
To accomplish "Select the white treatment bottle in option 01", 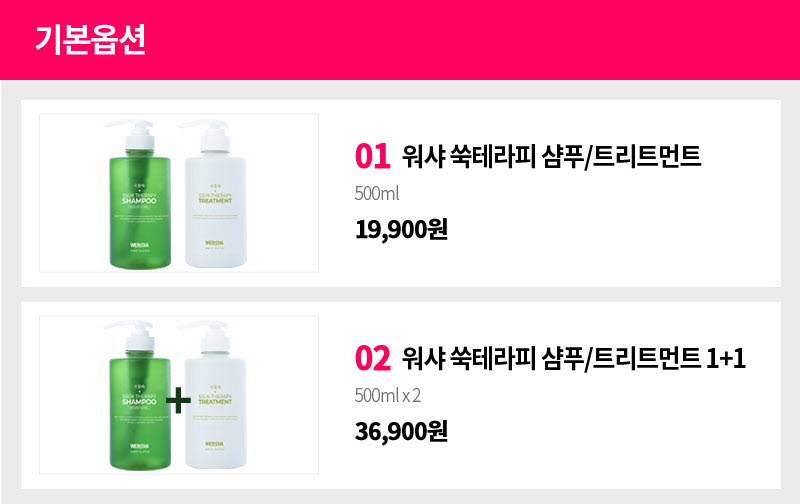I will pos(215,194).
